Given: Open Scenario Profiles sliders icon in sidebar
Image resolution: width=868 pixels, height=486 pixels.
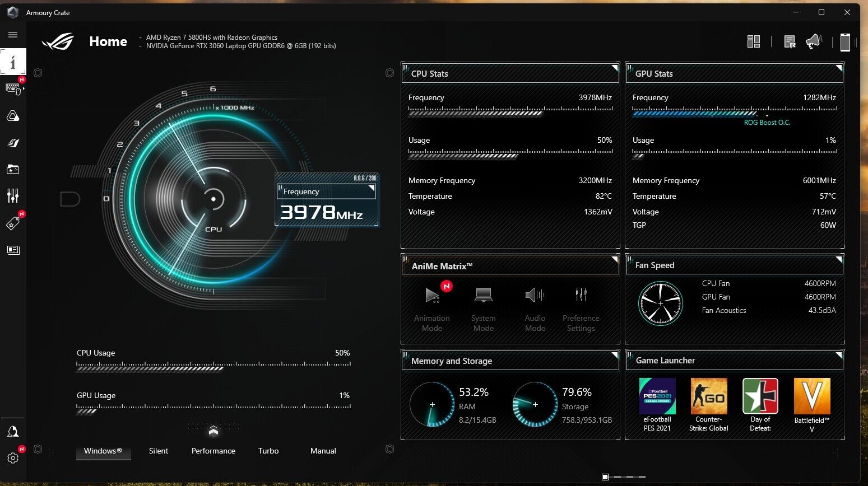Looking at the screenshot, I should coord(13,195).
